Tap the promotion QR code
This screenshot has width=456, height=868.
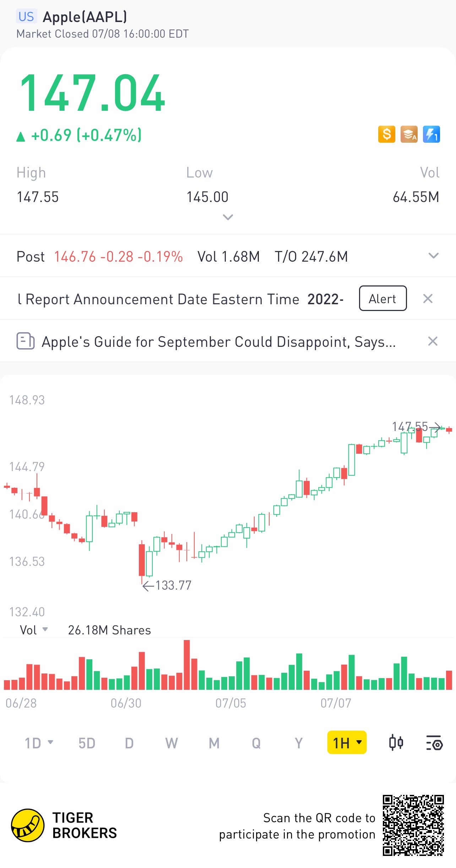(x=413, y=825)
